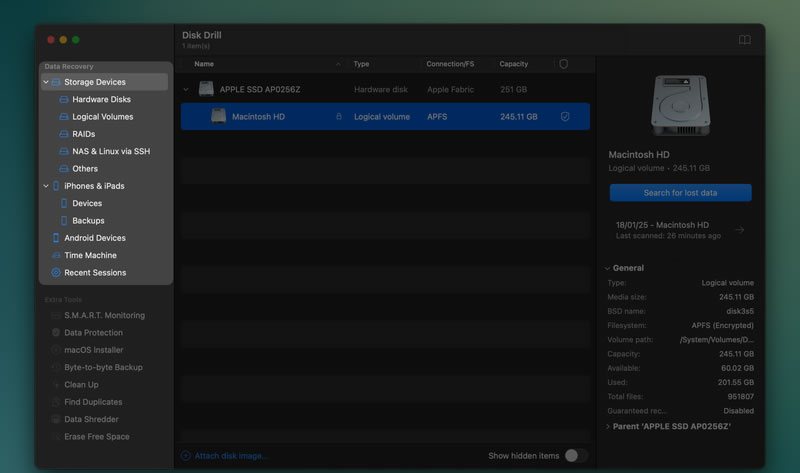This screenshot has height=473, width=800.
Task: Toggle the Show hidden items switch
Action: pyautogui.click(x=576, y=456)
